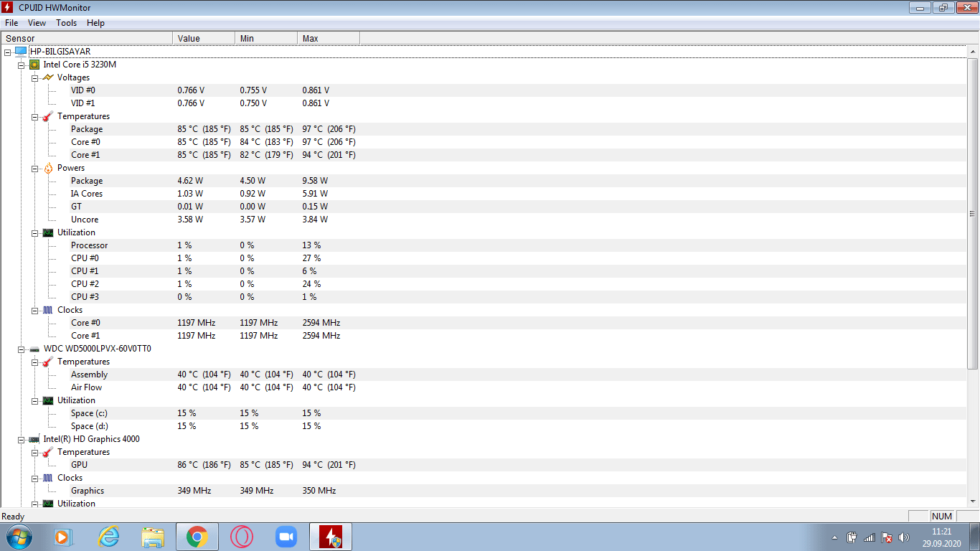Collapse the Voltages group

point(34,77)
